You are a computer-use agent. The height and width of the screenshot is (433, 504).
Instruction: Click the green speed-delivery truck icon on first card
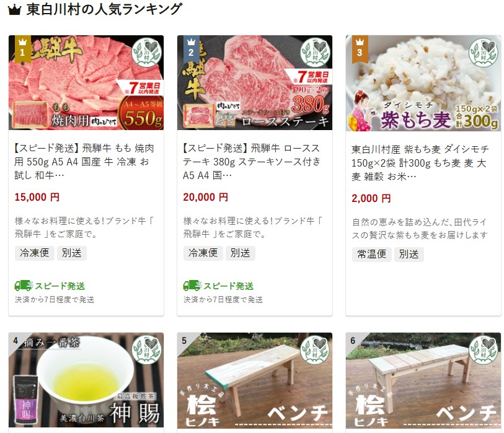click(x=24, y=286)
